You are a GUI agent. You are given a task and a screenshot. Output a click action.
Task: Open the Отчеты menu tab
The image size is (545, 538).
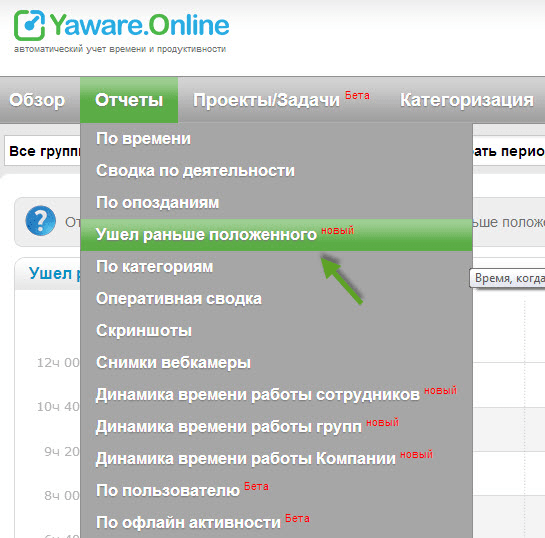click(129, 100)
